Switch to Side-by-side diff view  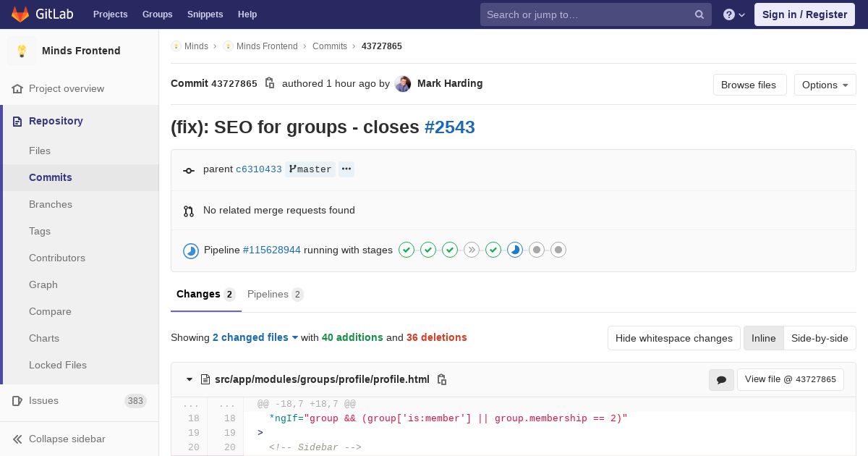pyautogui.click(x=820, y=338)
